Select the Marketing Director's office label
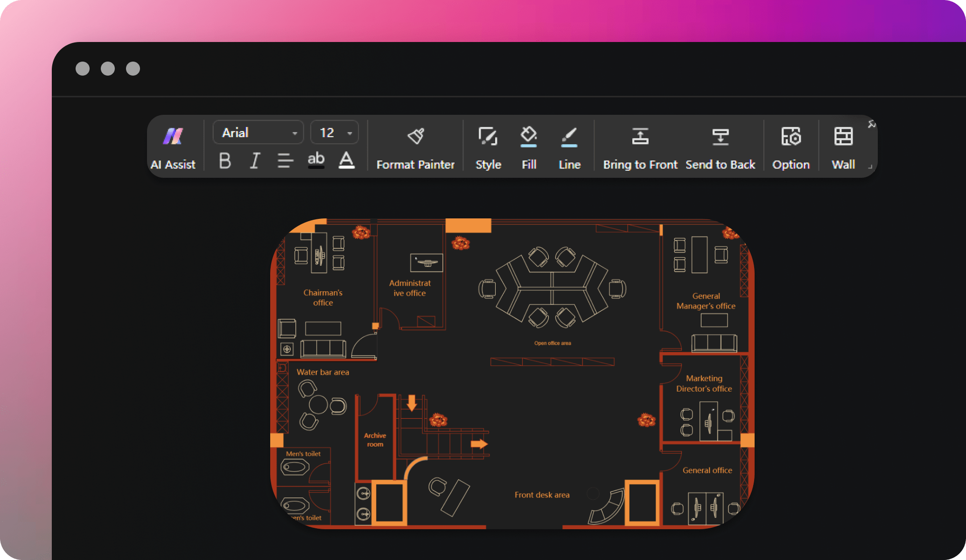Viewport: 966px width, 560px height. click(x=704, y=384)
